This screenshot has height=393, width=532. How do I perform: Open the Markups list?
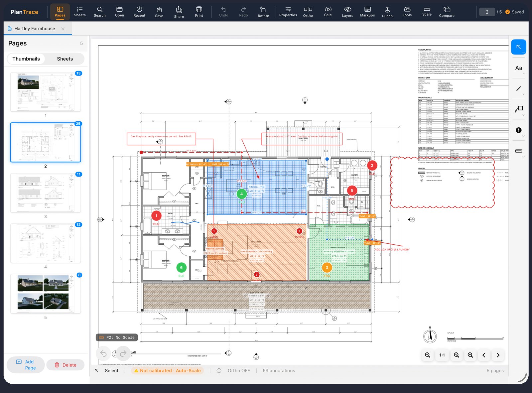point(367,12)
